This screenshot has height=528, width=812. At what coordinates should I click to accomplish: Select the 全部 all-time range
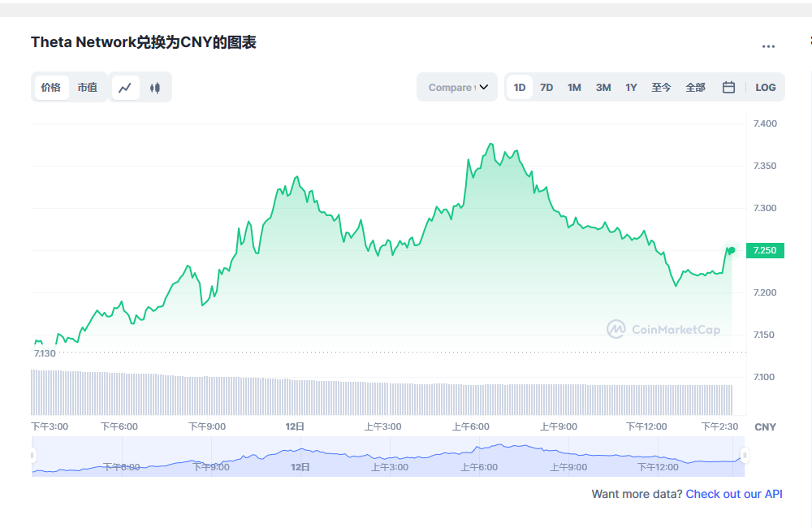(696, 88)
